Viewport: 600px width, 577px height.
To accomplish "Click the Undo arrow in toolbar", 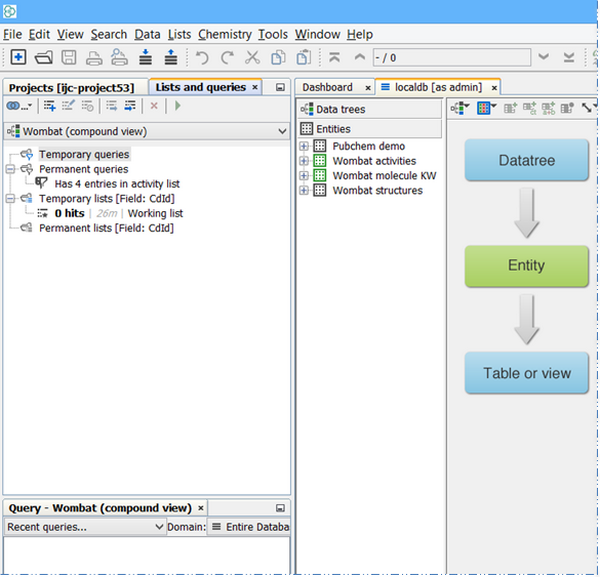I will 203,58.
